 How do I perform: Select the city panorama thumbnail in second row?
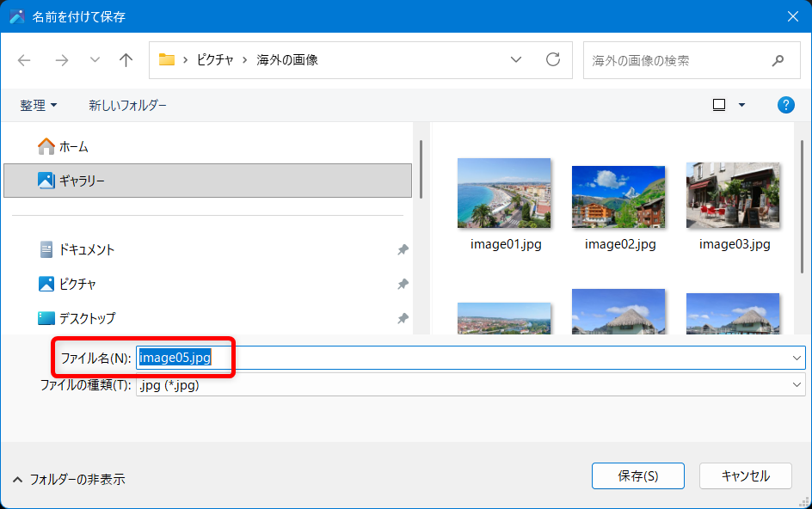(x=504, y=318)
